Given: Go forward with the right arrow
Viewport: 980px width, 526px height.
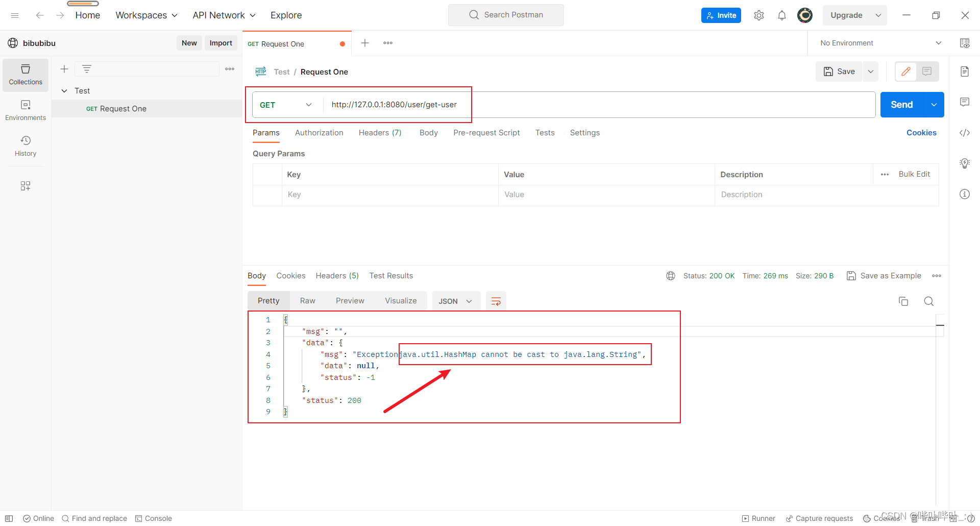Looking at the screenshot, I should click(60, 15).
